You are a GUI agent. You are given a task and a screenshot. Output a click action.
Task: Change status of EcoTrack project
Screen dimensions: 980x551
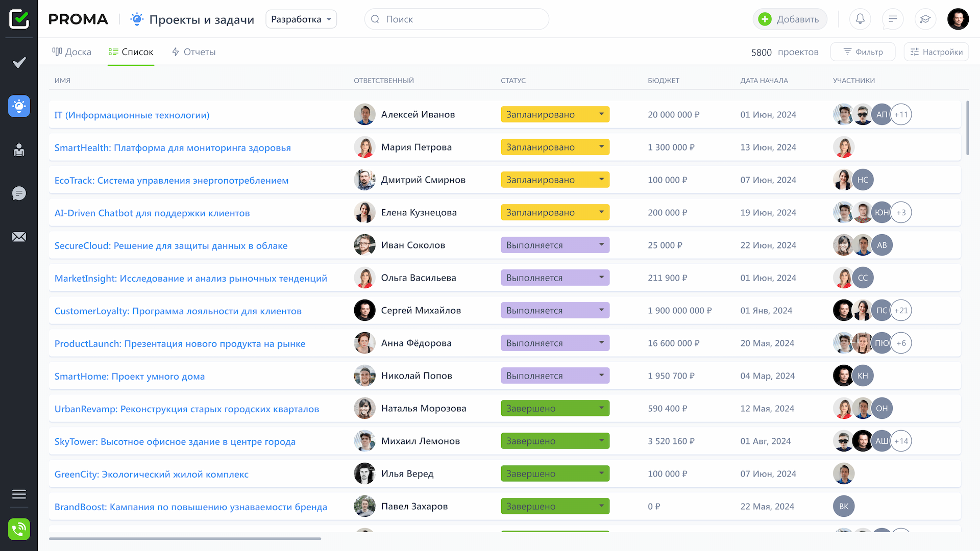555,180
